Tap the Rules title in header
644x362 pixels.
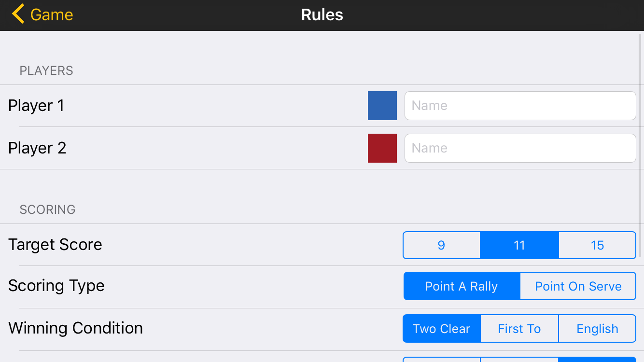click(x=322, y=14)
